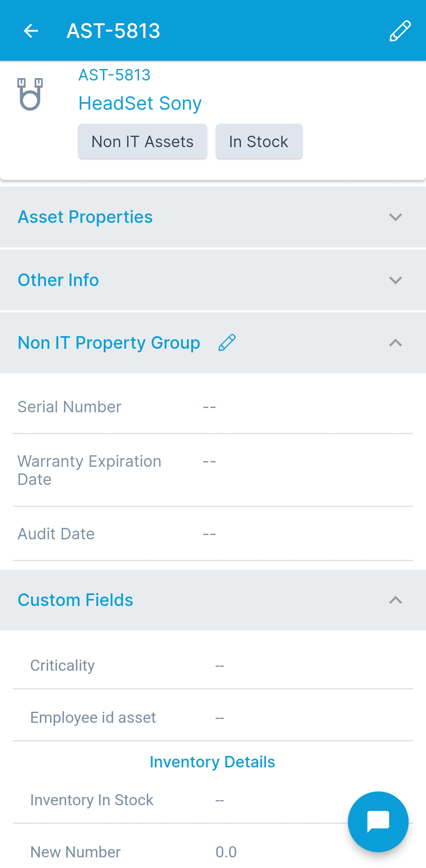Tap the Audit Date field value
426x868 pixels.
209,533
